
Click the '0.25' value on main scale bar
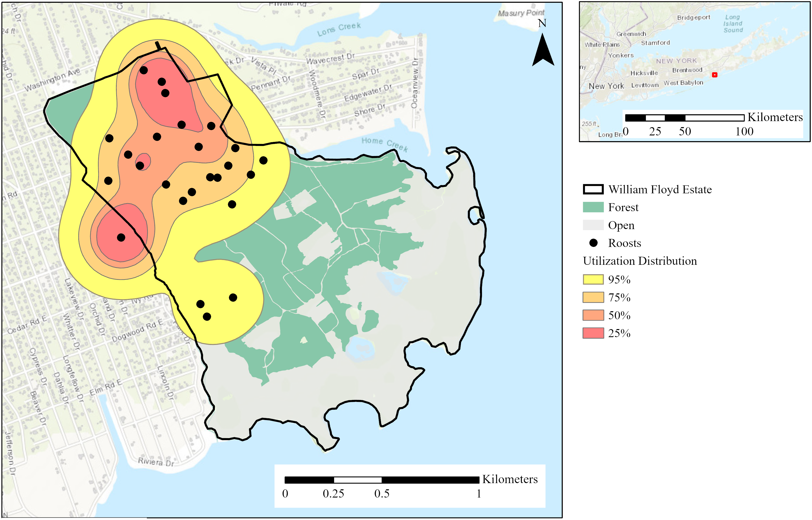[333, 494]
